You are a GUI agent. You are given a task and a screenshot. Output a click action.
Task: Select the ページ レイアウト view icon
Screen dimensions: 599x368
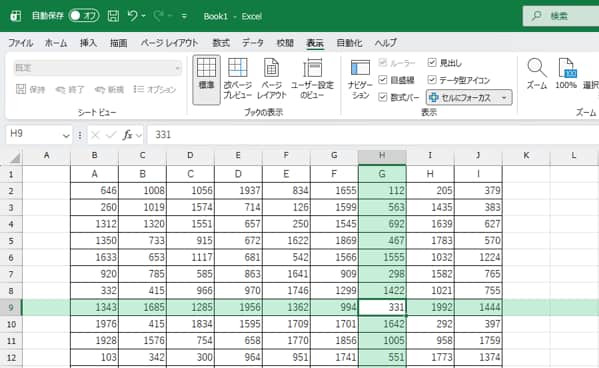pyautogui.click(x=272, y=79)
